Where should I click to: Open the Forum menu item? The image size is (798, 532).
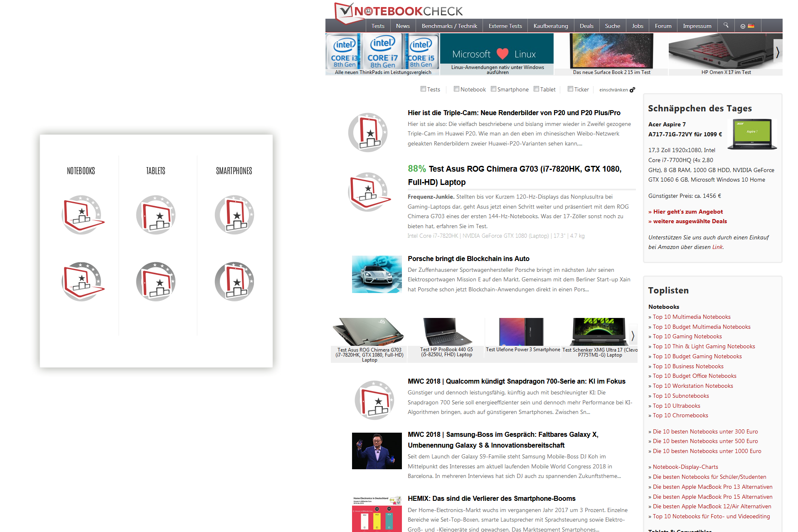(x=663, y=26)
